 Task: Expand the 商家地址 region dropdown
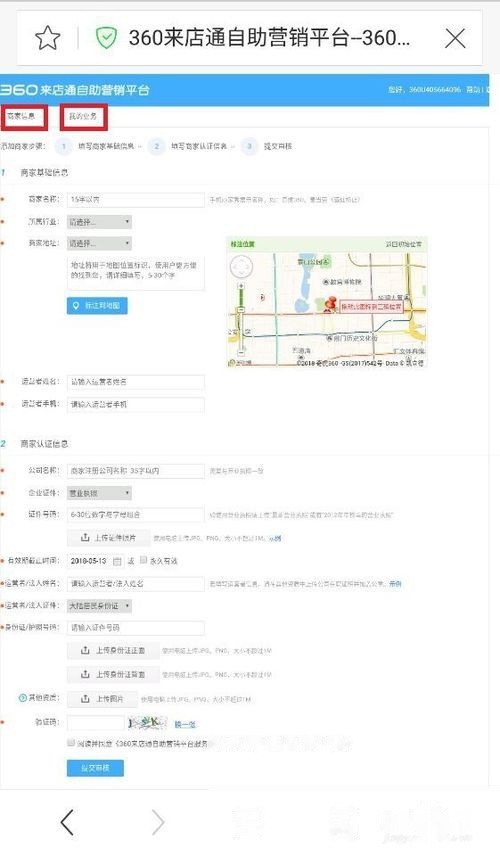[x=99, y=243]
